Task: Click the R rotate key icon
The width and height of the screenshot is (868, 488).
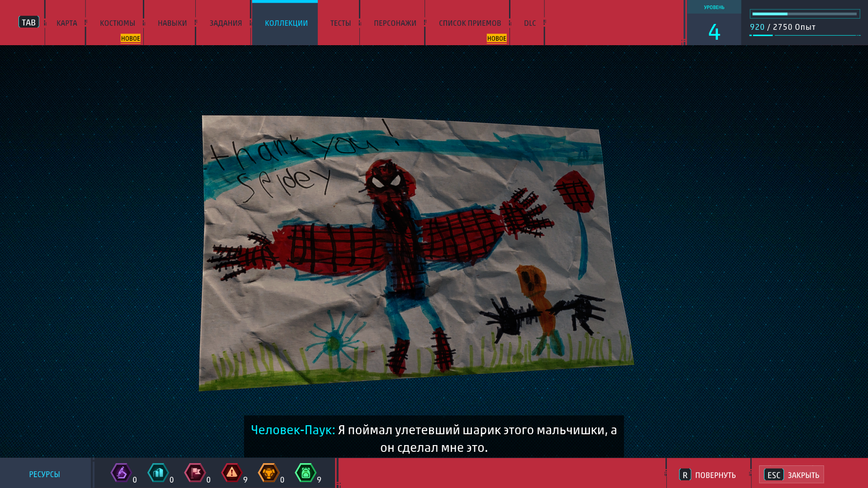Action: [x=685, y=474]
